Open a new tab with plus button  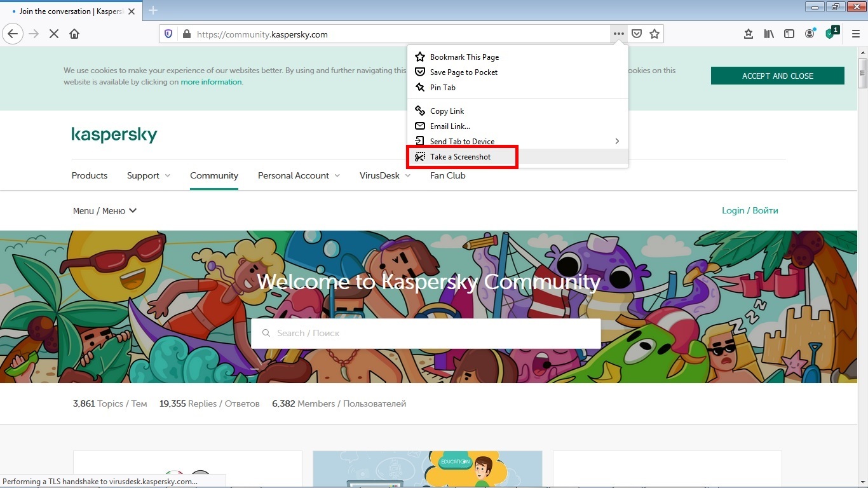tap(153, 10)
